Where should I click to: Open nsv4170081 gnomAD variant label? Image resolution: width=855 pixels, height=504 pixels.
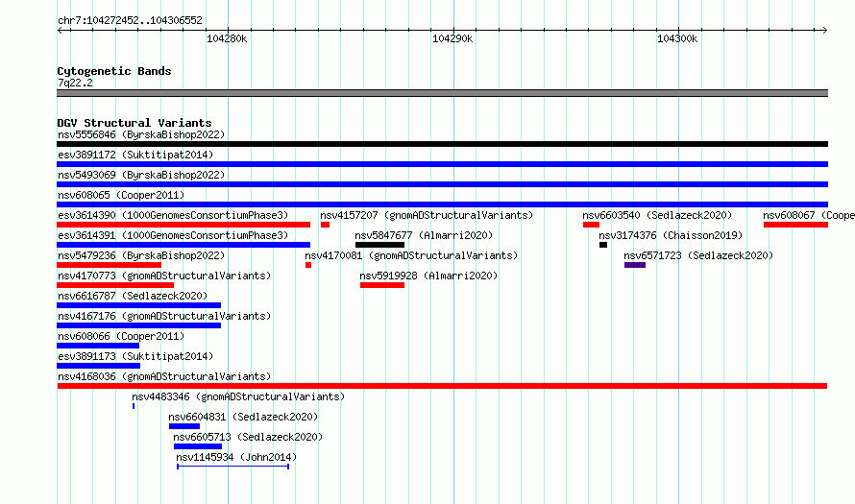[411, 255]
